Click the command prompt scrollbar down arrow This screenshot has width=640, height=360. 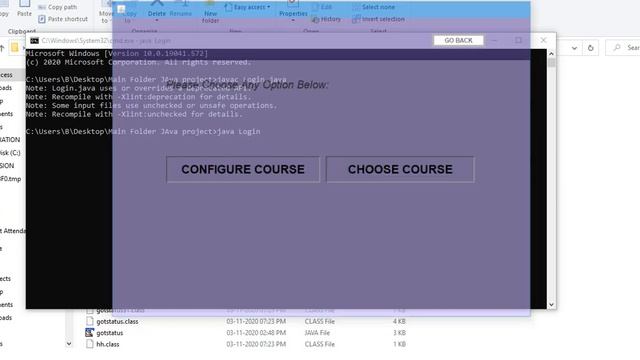[551, 304]
